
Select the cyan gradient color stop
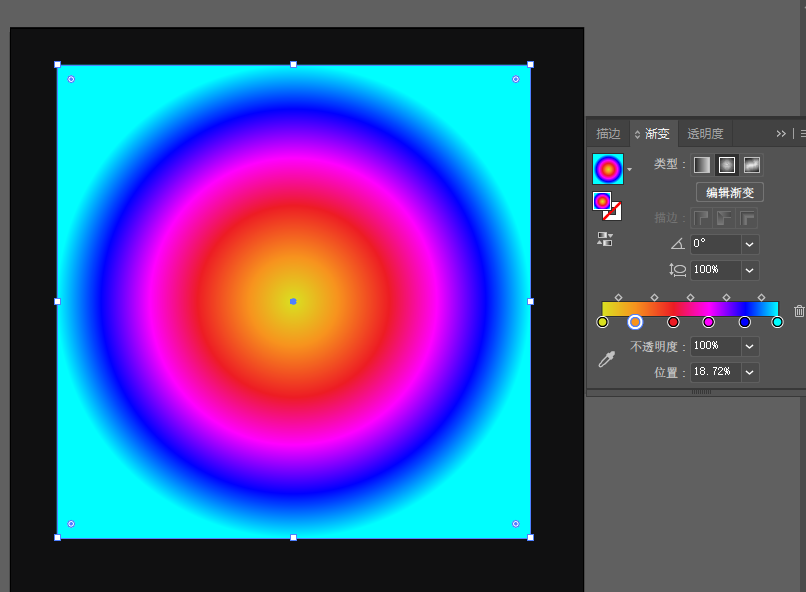tap(777, 322)
